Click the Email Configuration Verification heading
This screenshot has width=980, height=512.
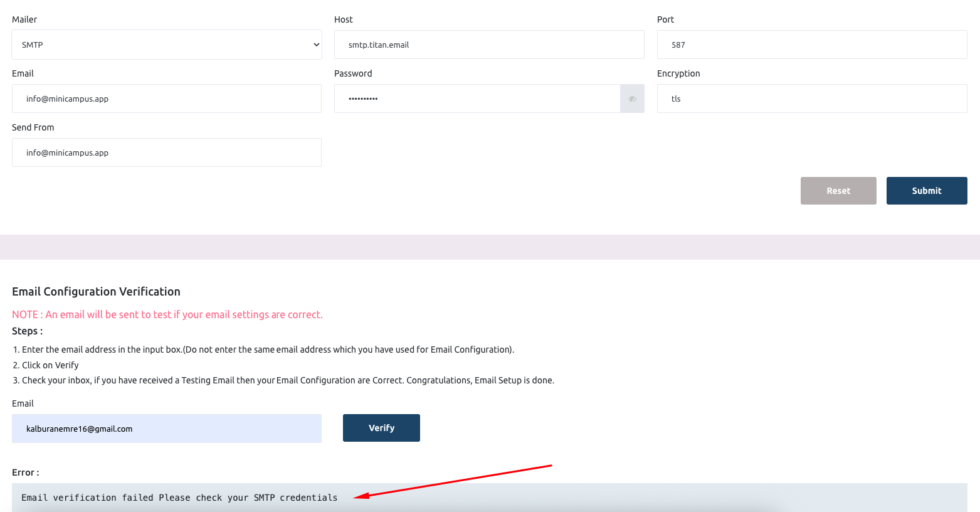(96, 292)
